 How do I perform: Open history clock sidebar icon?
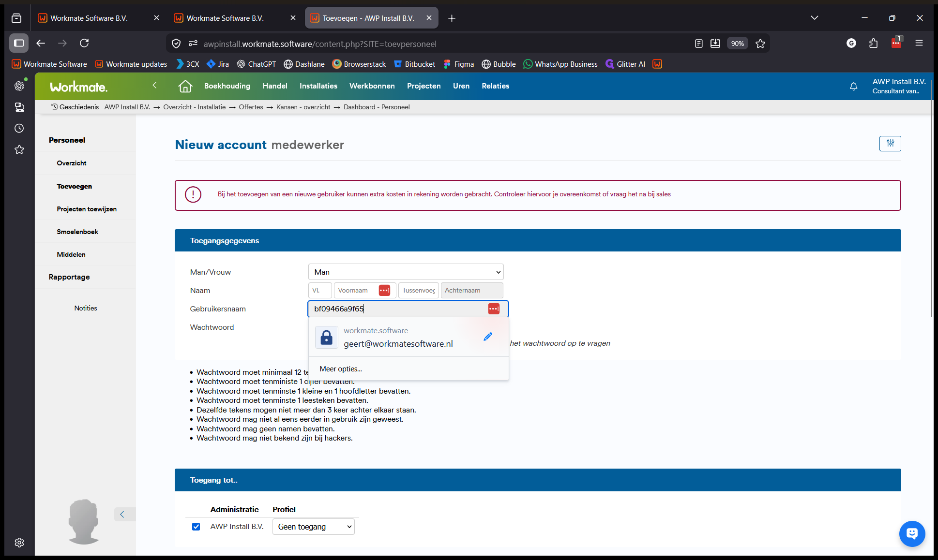pyautogui.click(x=19, y=128)
